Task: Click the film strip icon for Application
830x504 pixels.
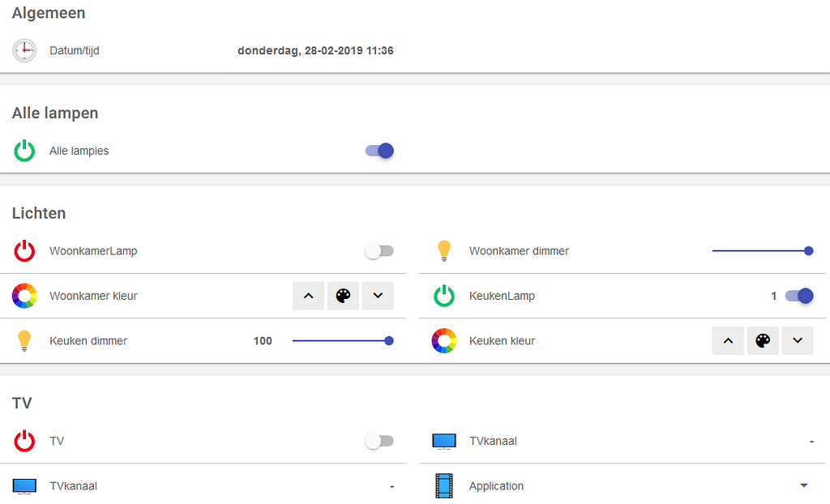Action: (x=444, y=485)
